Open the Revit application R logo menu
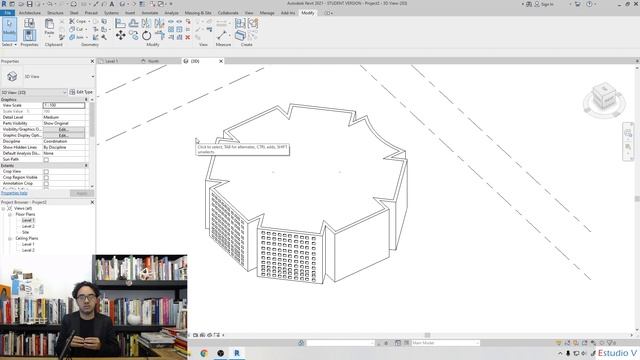 [x=4, y=4]
